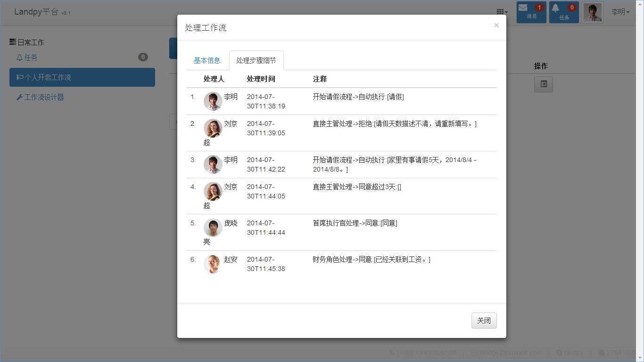Close the 处理工作流 dialog with the × icon
644x362 pixels.
(x=496, y=25)
